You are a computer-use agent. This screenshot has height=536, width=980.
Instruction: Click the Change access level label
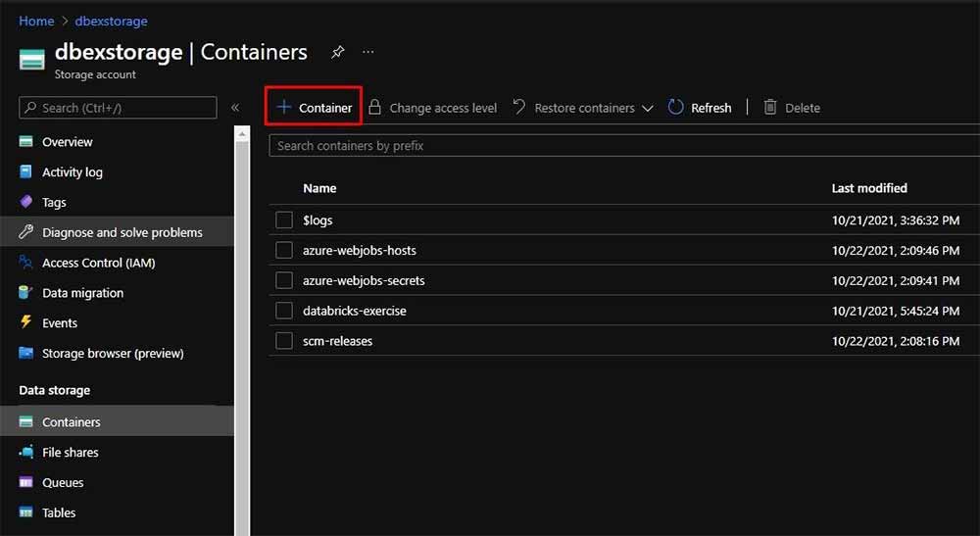coord(443,108)
